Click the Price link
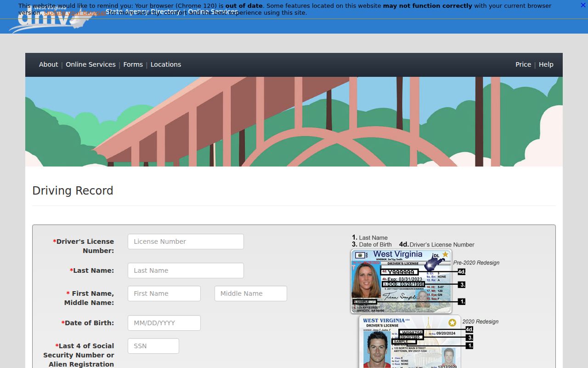Screen dimensions: 588x368 click(523, 64)
